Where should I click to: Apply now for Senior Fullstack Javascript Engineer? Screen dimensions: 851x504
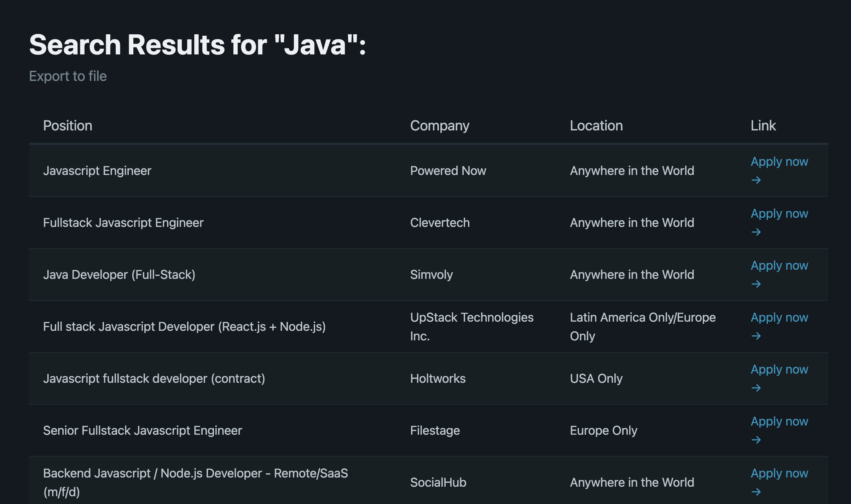pyautogui.click(x=779, y=421)
